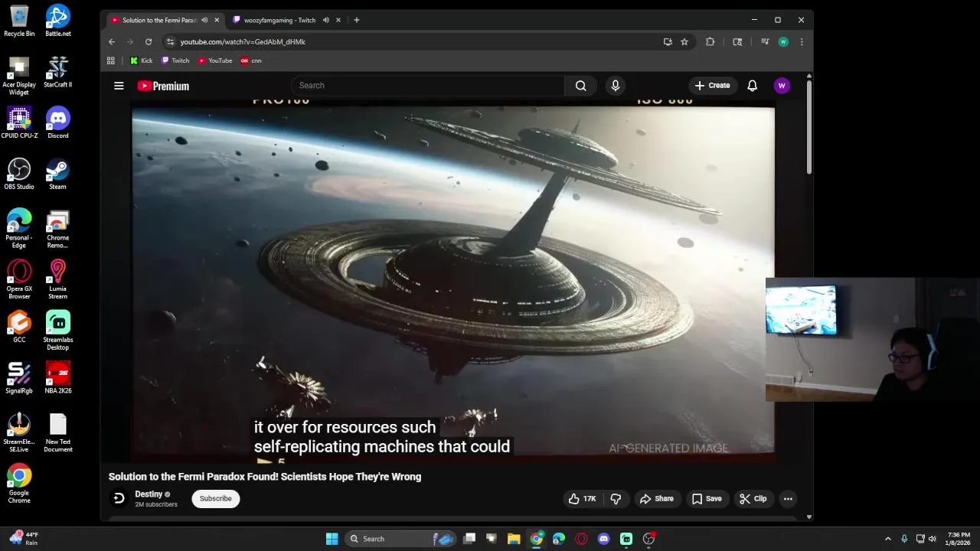Open YouTube notifications bell

(752, 86)
